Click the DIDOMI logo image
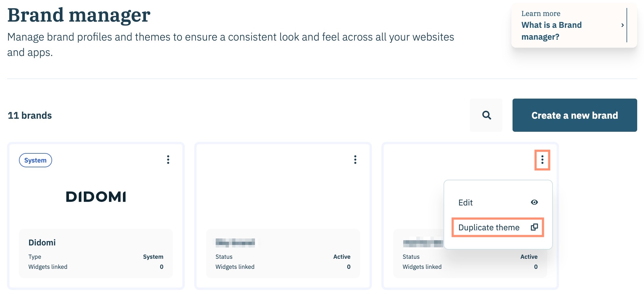Viewport: 644px width, 294px height. pyautogui.click(x=96, y=197)
